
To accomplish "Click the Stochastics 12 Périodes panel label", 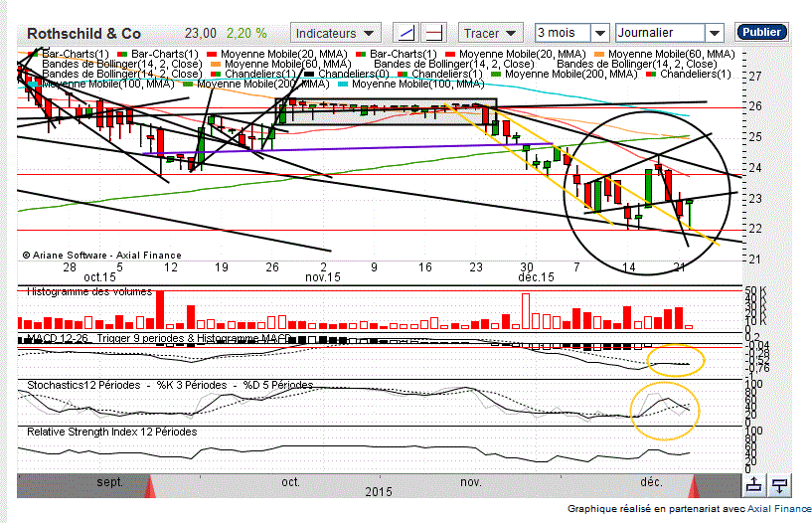I will click(169, 385).
